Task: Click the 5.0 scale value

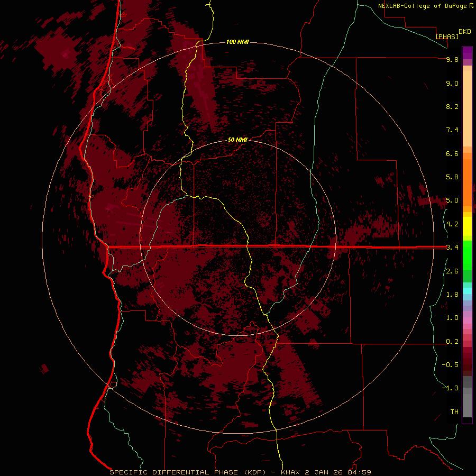Action: [452, 200]
